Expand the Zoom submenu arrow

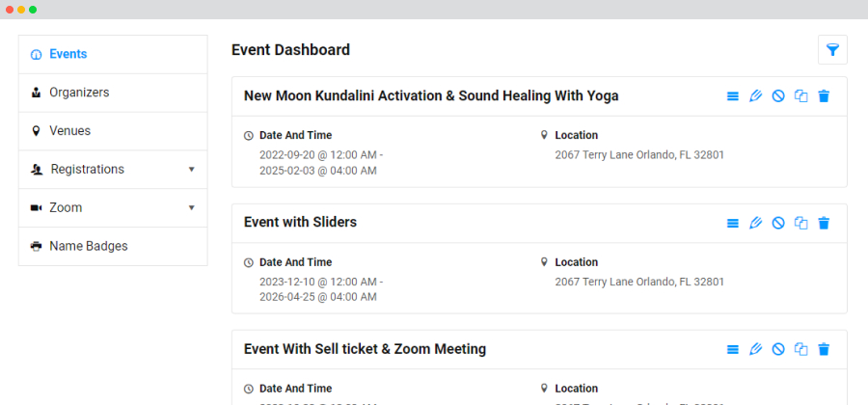(192, 208)
